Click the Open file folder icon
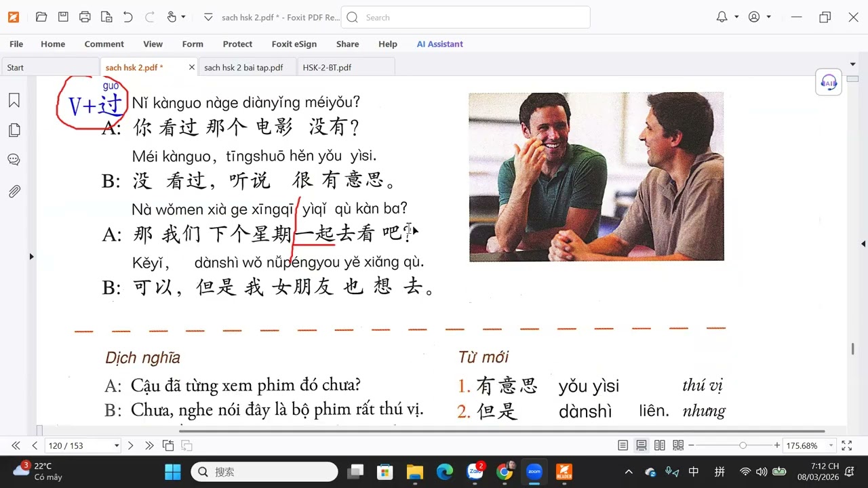The image size is (868, 488). coord(41,17)
